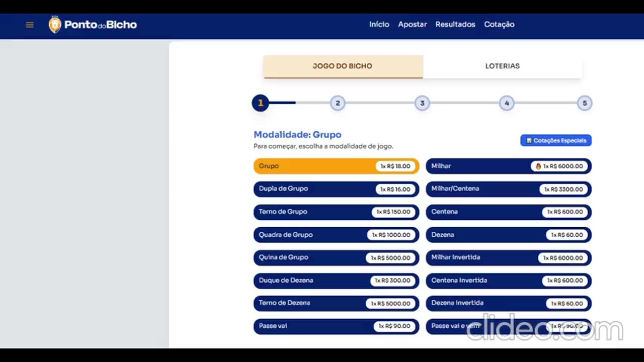Choose the Milhar/Centena modality
This screenshot has height=362, width=644.
[x=509, y=189]
